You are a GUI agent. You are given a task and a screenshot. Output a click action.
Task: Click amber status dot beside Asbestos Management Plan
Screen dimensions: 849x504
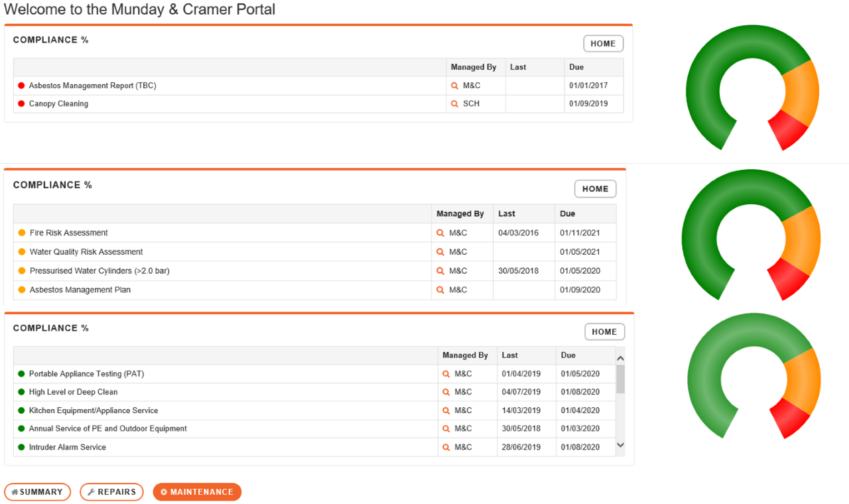[x=22, y=290]
